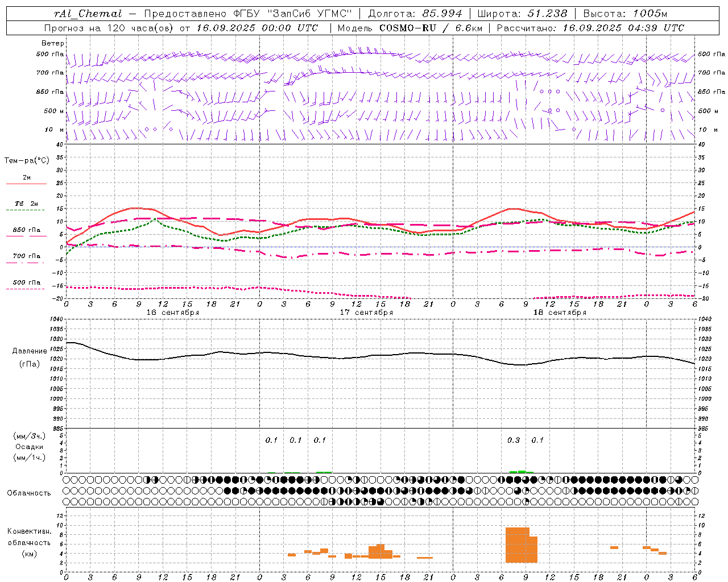728x582 pixels.
Task: Click the 16 сентября date label
Action: [x=173, y=313]
